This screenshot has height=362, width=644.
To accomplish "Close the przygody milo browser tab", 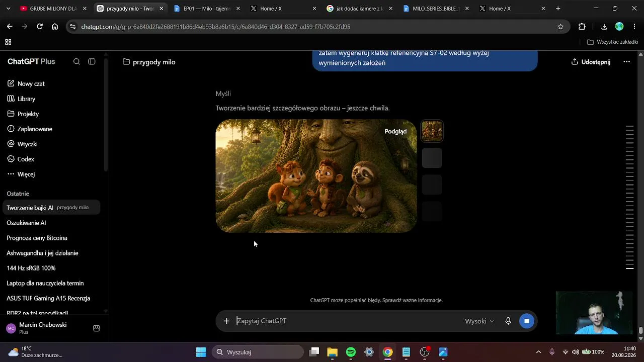I will (162, 9).
